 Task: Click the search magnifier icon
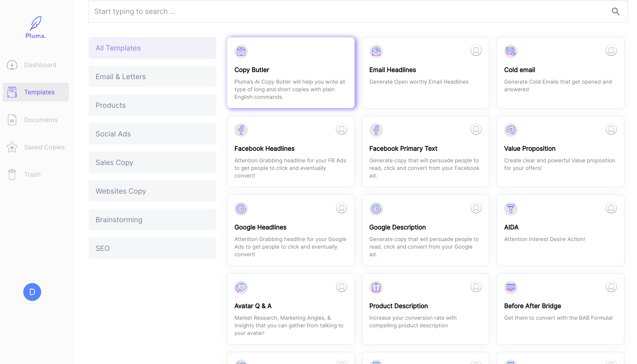pyautogui.click(x=615, y=11)
